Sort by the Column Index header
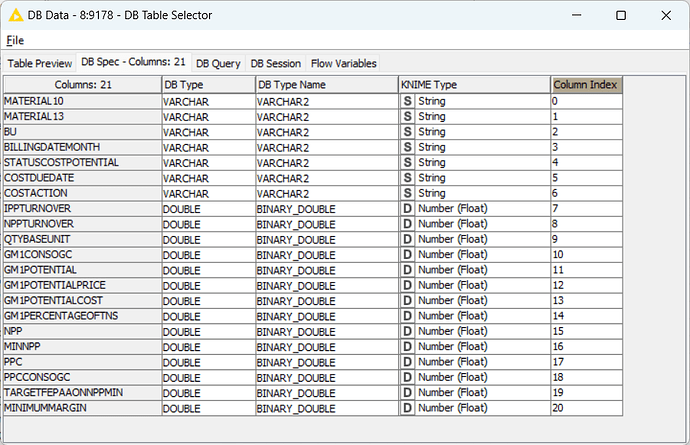Viewport: 690px width, 445px height. coord(587,85)
